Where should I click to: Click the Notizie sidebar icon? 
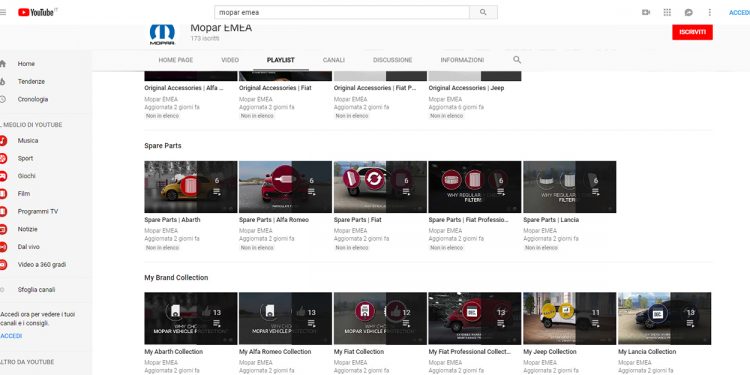point(3,229)
